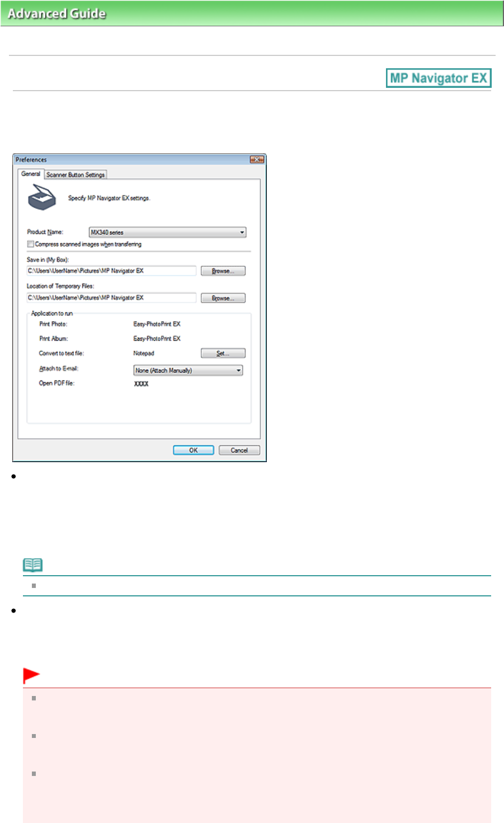Cancel the Preferences dialog
This screenshot has width=504, height=823.
[x=239, y=450]
